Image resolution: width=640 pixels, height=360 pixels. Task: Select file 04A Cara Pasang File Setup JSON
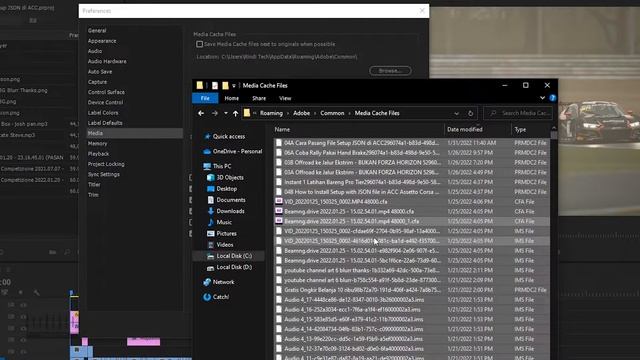click(x=361, y=143)
